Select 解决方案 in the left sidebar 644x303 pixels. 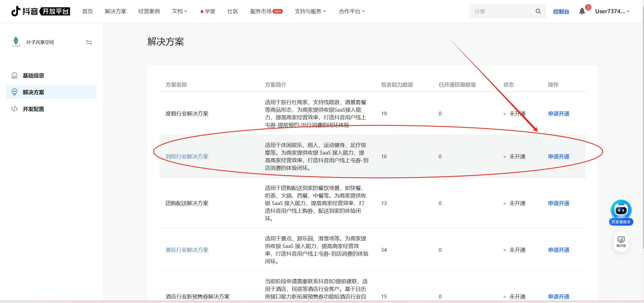pyautogui.click(x=33, y=92)
